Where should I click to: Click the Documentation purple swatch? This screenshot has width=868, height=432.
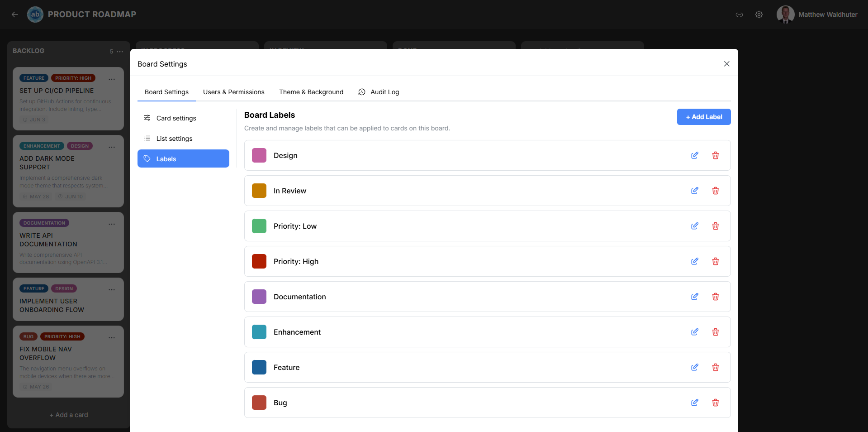point(259,297)
